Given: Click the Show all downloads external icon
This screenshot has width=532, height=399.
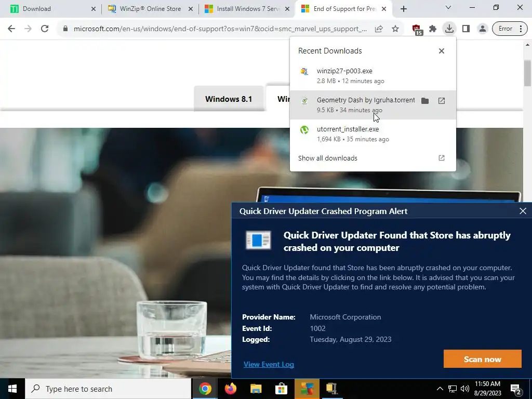Looking at the screenshot, I should point(442,158).
